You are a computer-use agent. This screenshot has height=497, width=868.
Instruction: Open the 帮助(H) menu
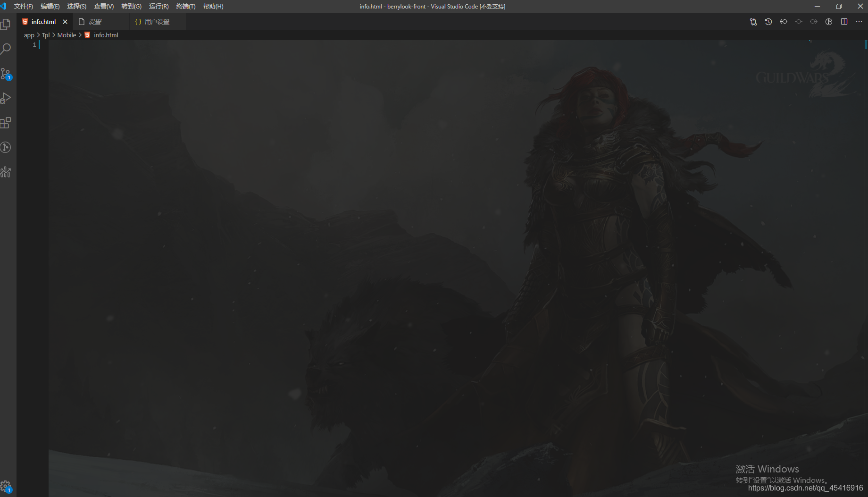213,6
